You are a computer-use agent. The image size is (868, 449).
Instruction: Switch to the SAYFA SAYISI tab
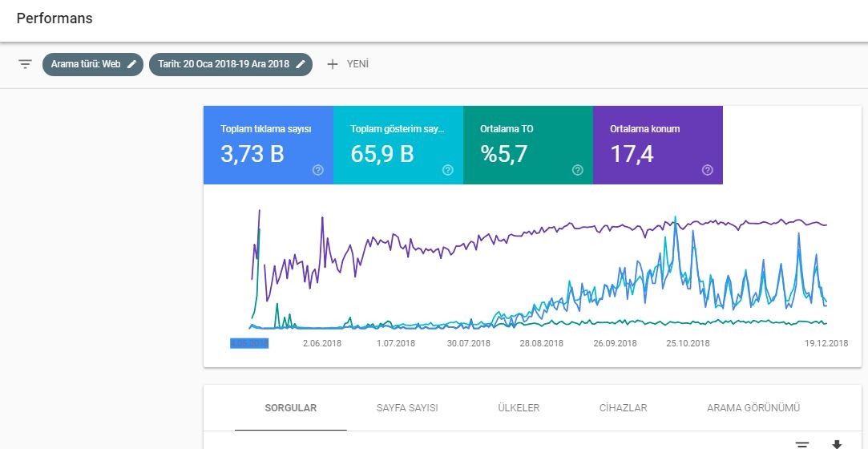pyautogui.click(x=407, y=408)
